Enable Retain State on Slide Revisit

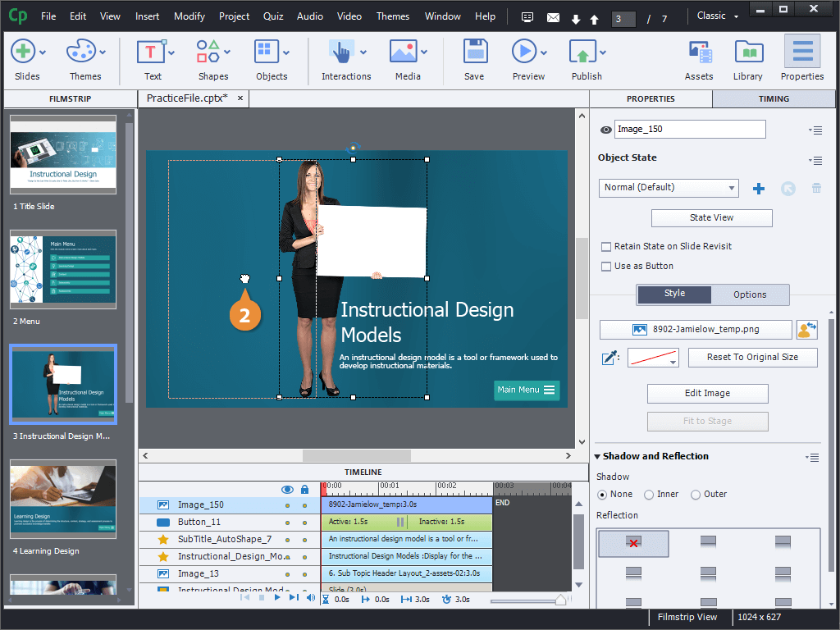coord(606,246)
